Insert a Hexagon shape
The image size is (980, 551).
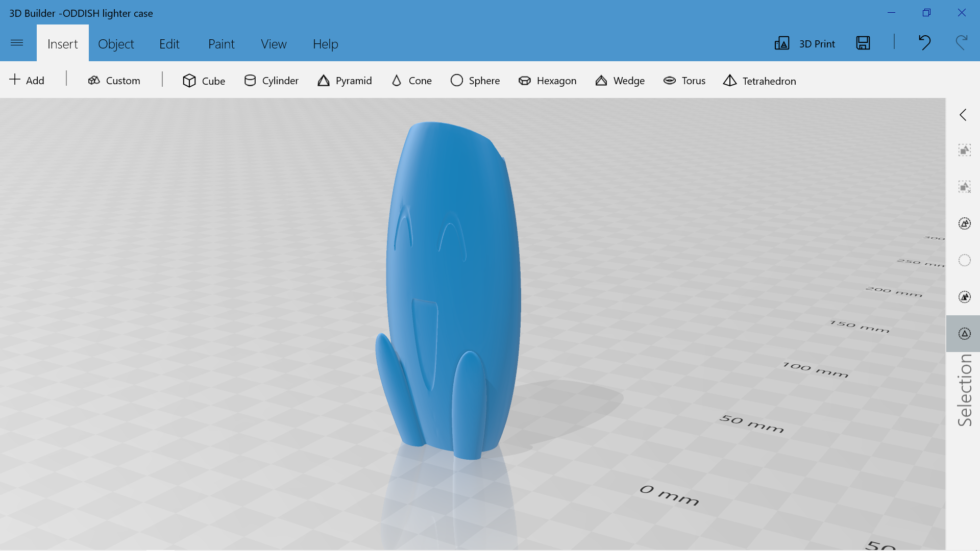tap(547, 81)
